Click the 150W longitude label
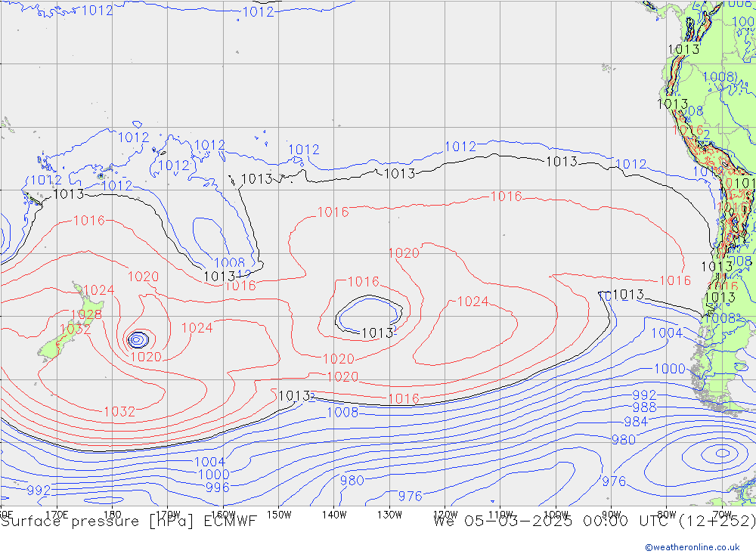Image resolution: width=756 pixels, height=554 pixels. [x=279, y=515]
